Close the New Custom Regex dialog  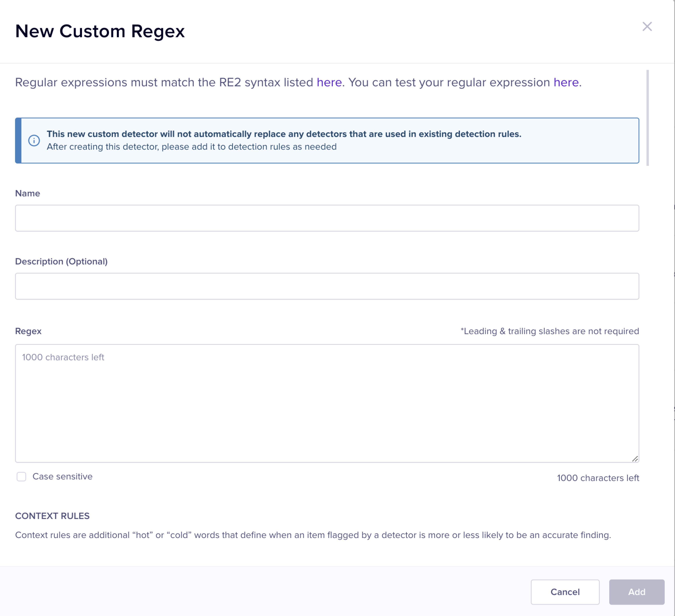[647, 27]
